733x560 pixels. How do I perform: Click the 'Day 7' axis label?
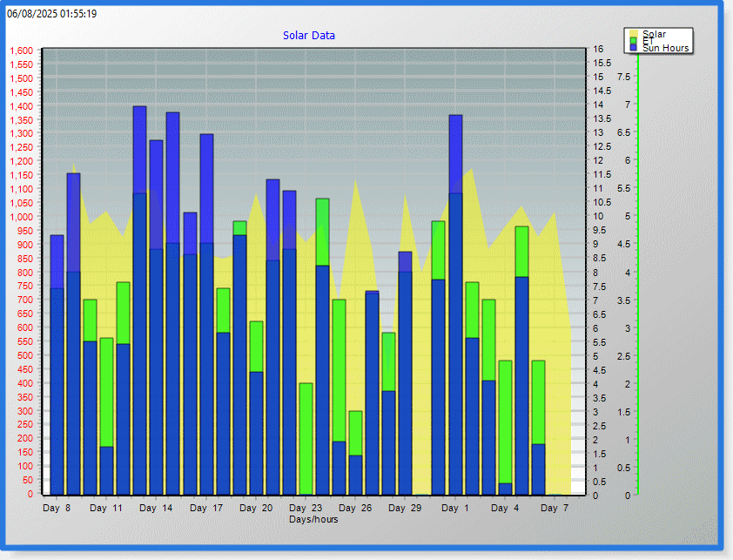click(x=555, y=508)
